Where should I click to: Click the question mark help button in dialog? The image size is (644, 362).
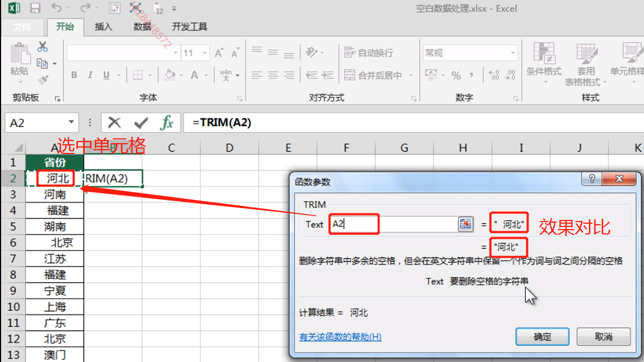592,179
